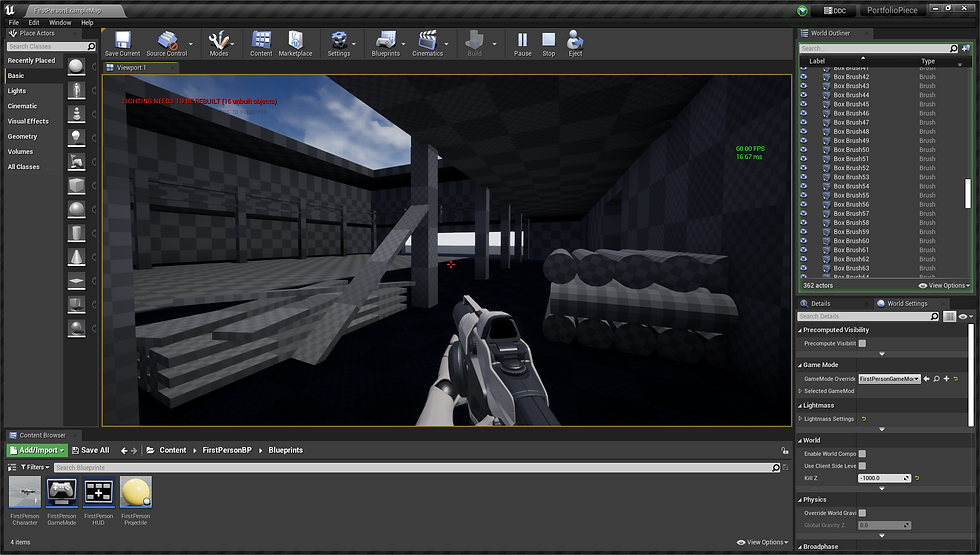Switch to the Details tab
Screen dimensions: 980x555
(820, 304)
